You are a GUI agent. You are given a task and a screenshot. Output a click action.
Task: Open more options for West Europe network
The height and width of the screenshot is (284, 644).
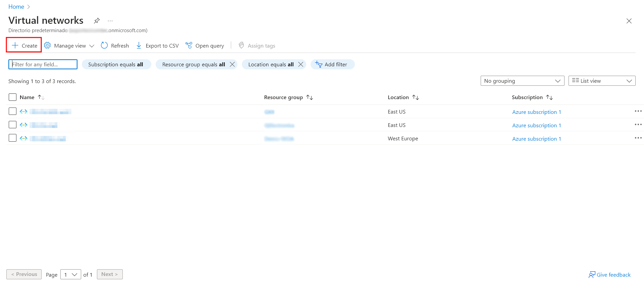pos(638,138)
